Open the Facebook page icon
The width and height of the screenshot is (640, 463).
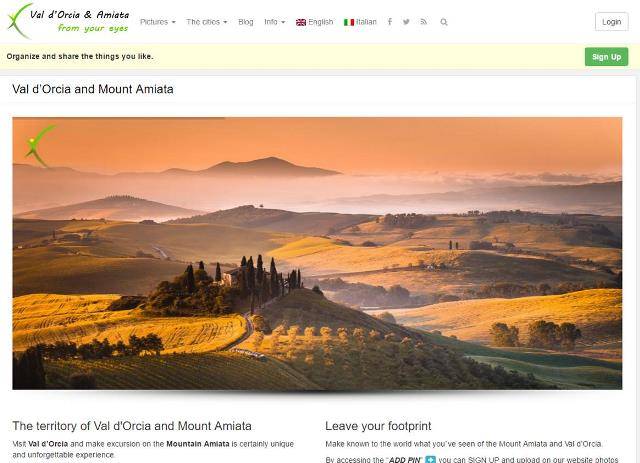point(390,22)
